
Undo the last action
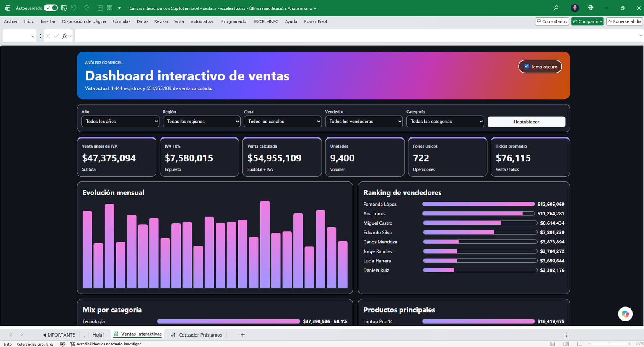[74, 8]
